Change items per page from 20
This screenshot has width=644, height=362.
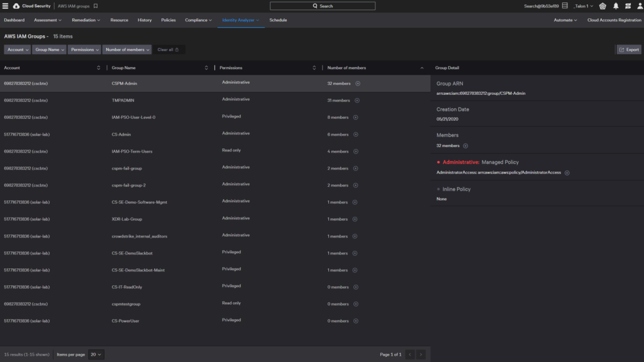(96, 354)
